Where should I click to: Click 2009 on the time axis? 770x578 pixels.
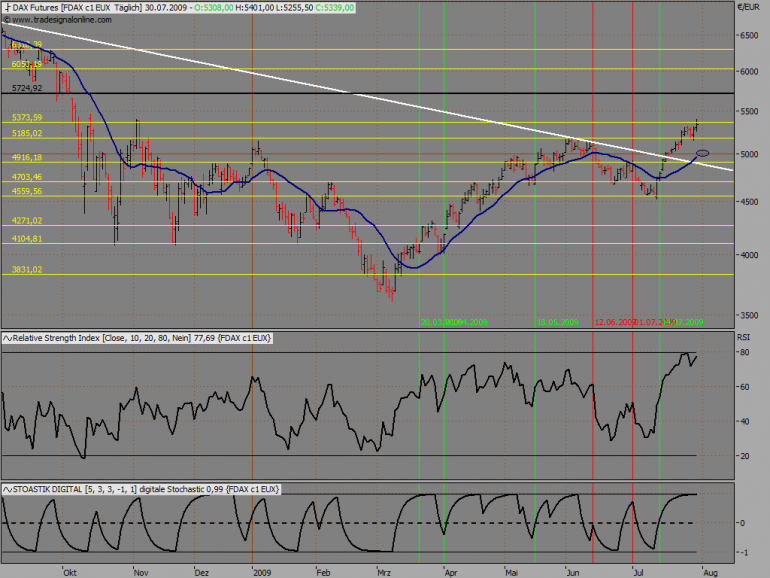(262, 573)
